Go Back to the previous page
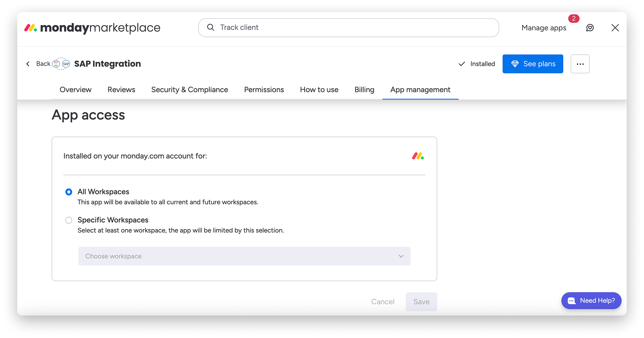 click(x=43, y=64)
